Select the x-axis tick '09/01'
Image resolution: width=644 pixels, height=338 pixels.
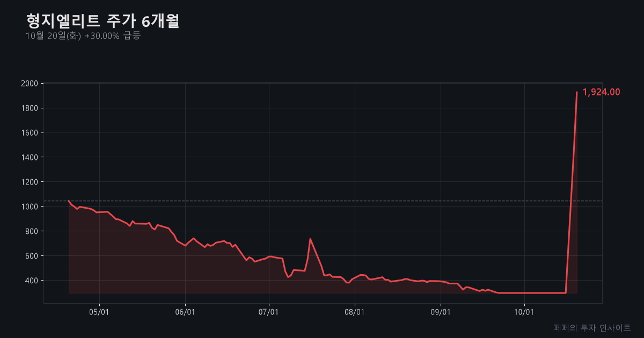point(441,312)
